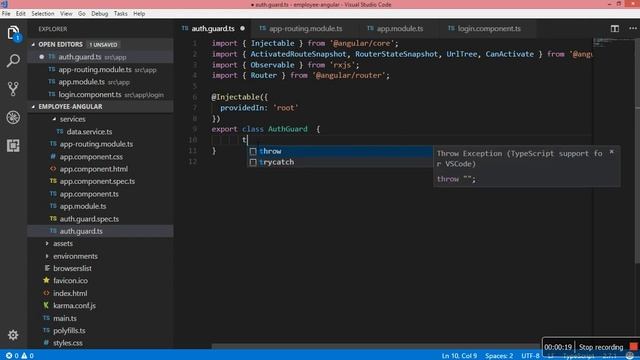This screenshot has height=360, width=640.
Task: Click the browserslist file icon
Action: click(47, 268)
